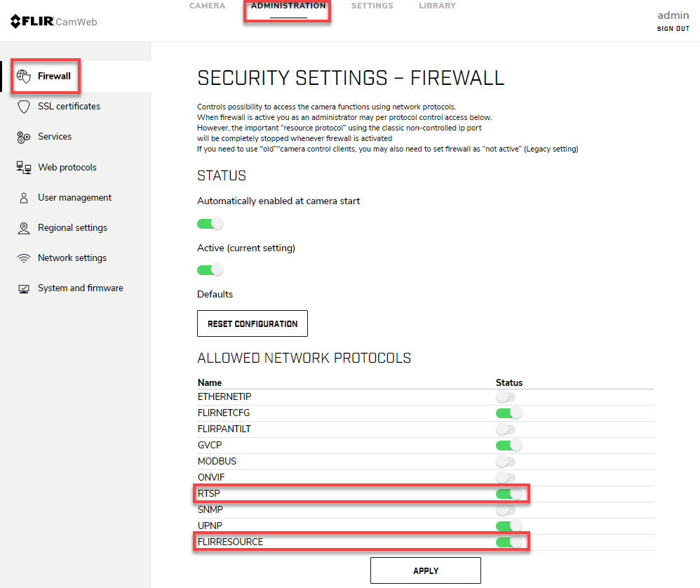Disable the FLIRRESOURCE protocol switch
Image resolution: width=700 pixels, height=588 pixels.
tap(509, 542)
